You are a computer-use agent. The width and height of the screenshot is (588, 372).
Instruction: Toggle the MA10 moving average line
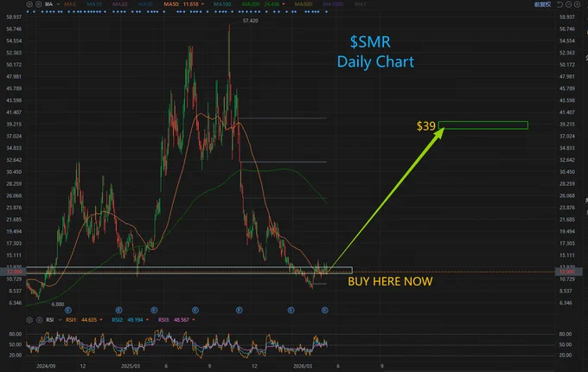tap(94, 4)
